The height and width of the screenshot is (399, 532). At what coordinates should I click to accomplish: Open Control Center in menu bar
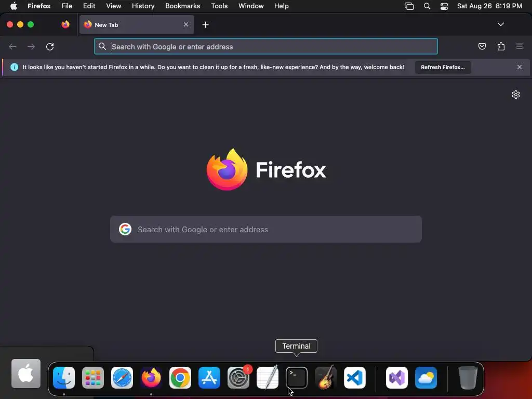[x=444, y=6]
